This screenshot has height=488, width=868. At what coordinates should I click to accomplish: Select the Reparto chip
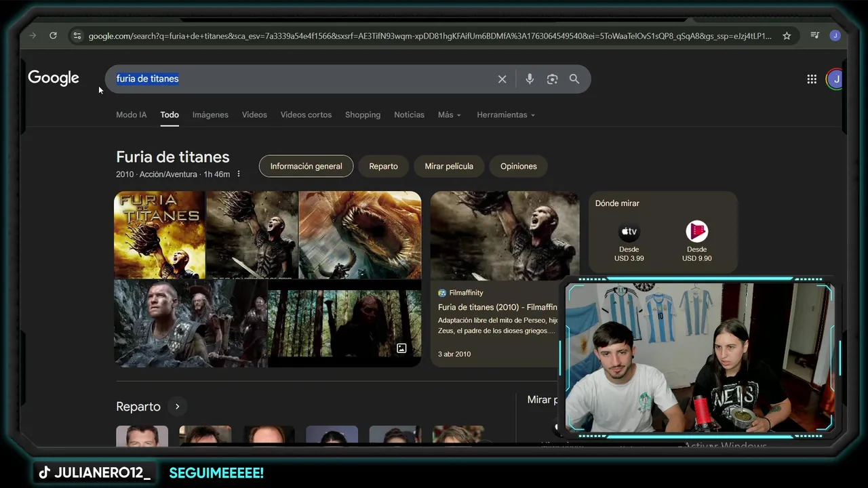click(383, 166)
